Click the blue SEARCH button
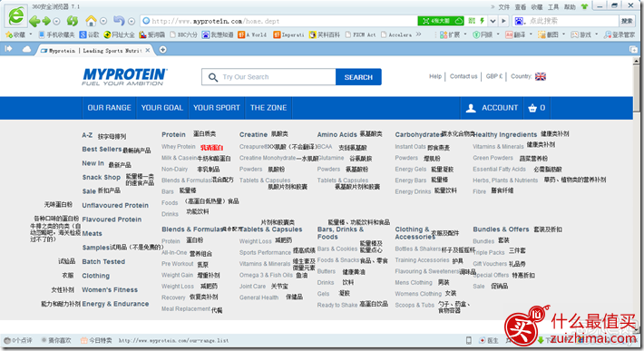The image size is (644, 351). pyautogui.click(x=358, y=77)
